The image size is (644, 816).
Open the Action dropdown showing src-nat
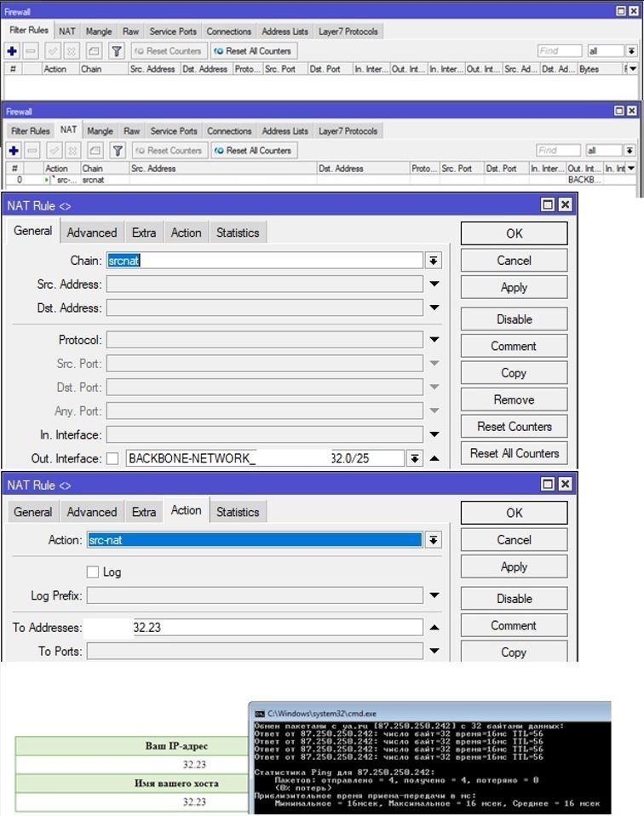434,540
